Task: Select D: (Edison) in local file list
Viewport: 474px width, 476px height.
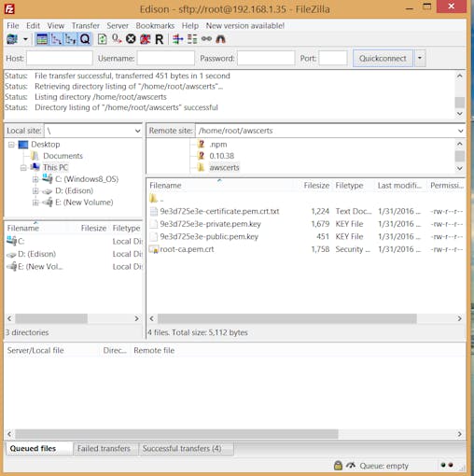Action: (36, 254)
